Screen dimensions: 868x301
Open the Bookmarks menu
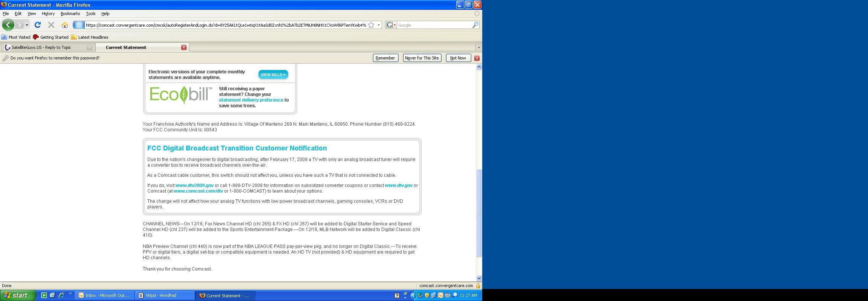(70, 14)
